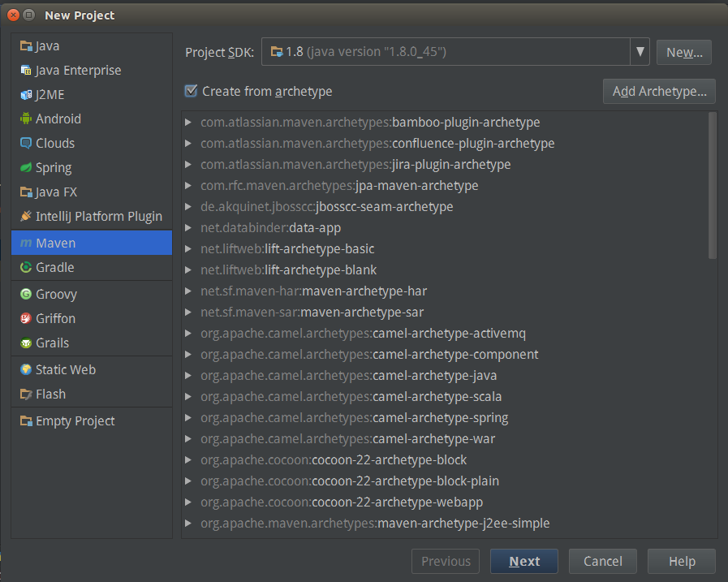The width and height of the screenshot is (728, 582).
Task: Choose the Java Enterprise icon
Action: tap(26, 70)
